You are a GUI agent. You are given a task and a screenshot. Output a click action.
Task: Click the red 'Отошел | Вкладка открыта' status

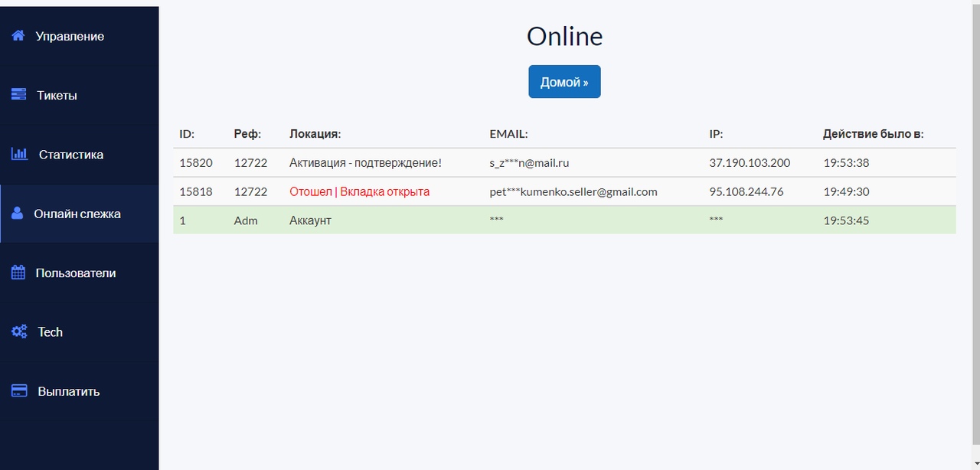tap(359, 192)
